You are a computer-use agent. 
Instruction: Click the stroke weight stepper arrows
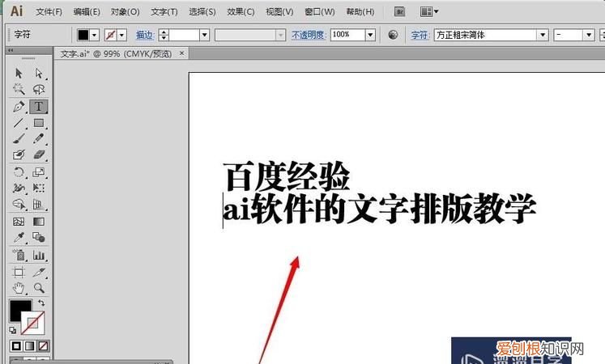[164, 35]
